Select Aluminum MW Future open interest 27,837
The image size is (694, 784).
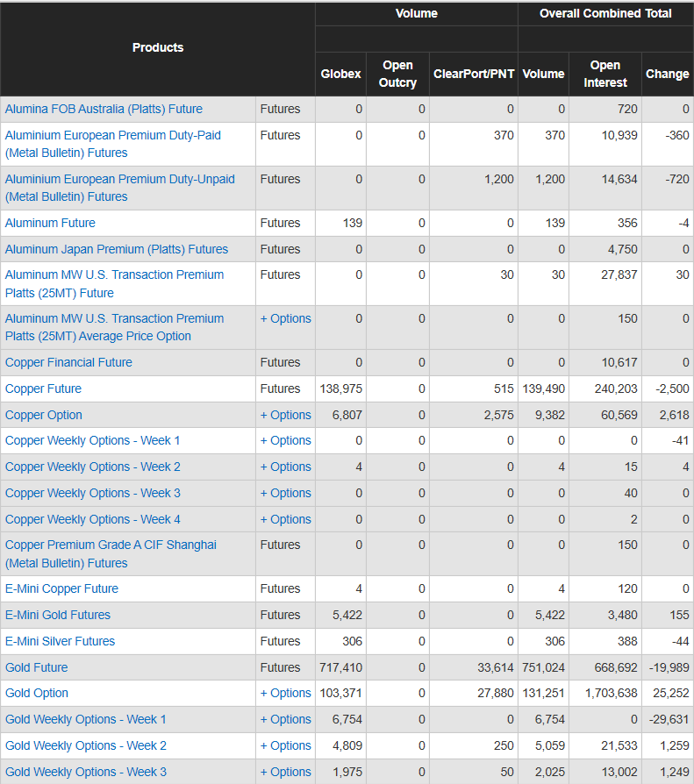tap(619, 274)
